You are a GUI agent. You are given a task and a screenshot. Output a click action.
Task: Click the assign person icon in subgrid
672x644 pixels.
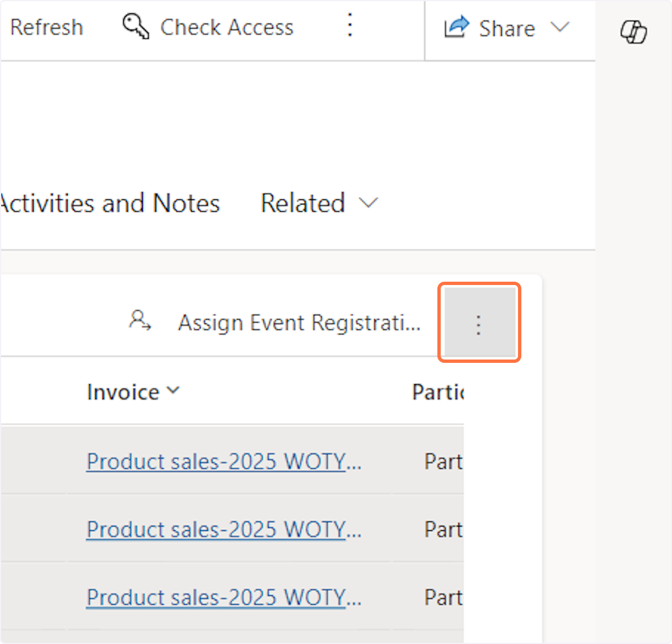[139, 321]
